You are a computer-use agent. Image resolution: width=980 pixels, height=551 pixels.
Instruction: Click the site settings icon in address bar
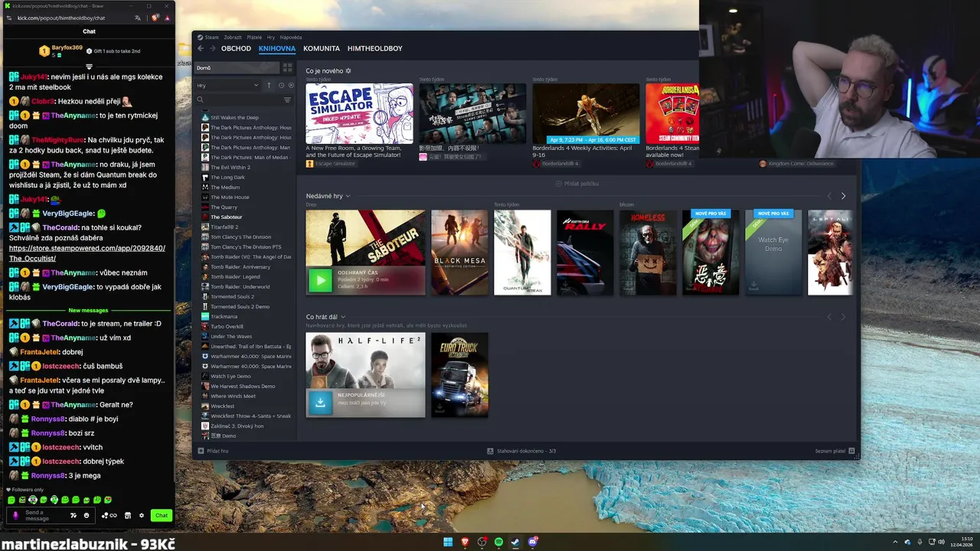click(x=10, y=18)
